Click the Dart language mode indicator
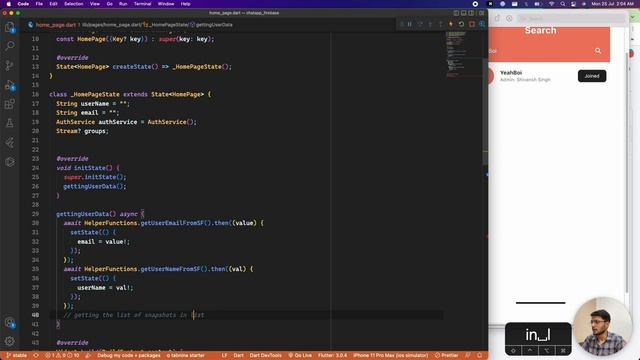 pyautogui.click(x=238, y=356)
